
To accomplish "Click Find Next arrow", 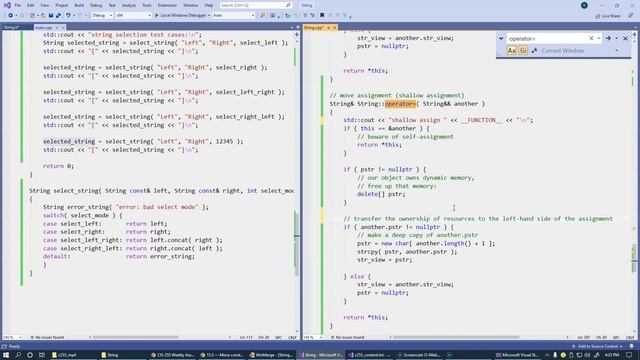I will [x=608, y=38].
